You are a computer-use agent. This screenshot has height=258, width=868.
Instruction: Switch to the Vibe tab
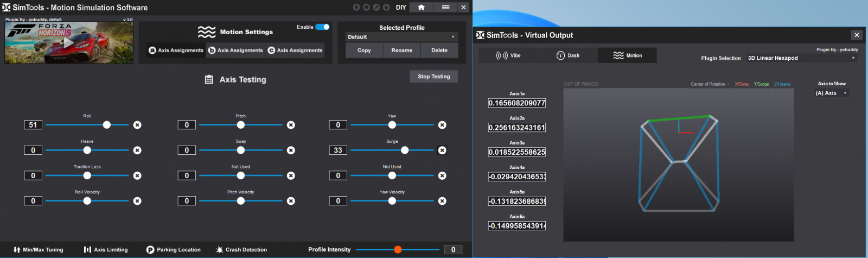(508, 55)
